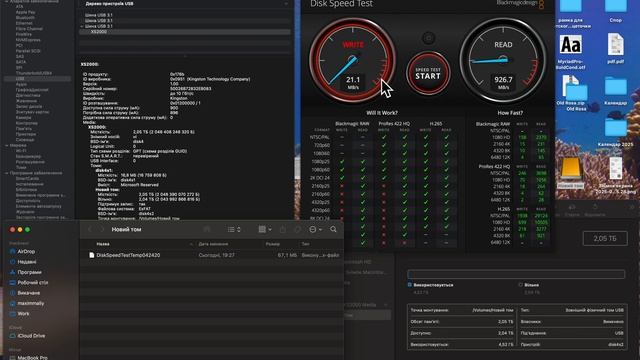640x360 pixels.
Task: Select FireWire in hardware list
Action: click(24, 34)
